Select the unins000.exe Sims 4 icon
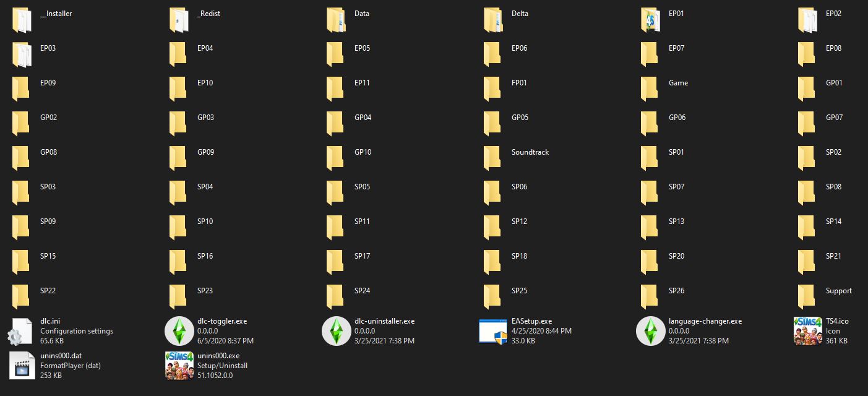 coord(179,366)
